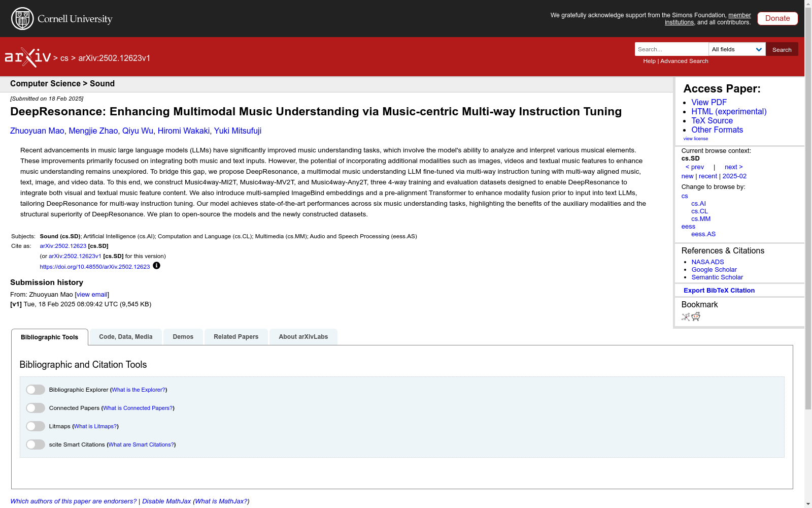Viewport: 812px width, 508px height.
Task: Open arXiv:2502.12623v1 version link
Action: (x=75, y=256)
